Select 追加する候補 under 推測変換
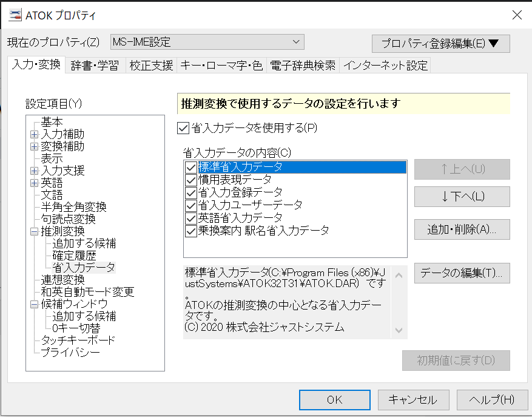The width and height of the screenshot is (532, 417). point(84,243)
